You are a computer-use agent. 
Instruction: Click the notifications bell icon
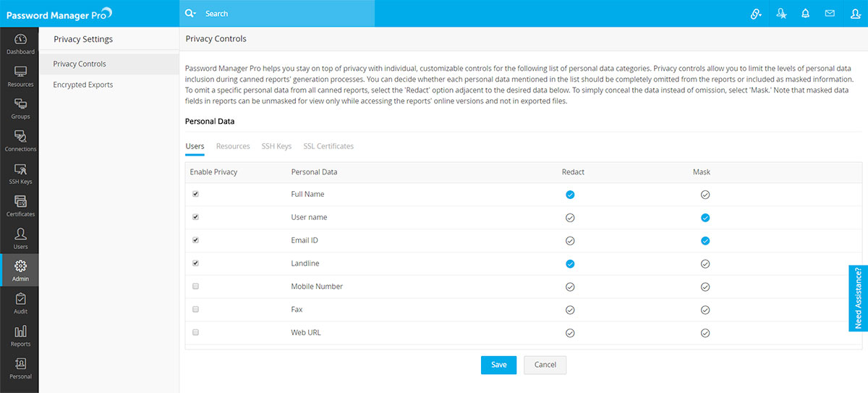point(805,13)
